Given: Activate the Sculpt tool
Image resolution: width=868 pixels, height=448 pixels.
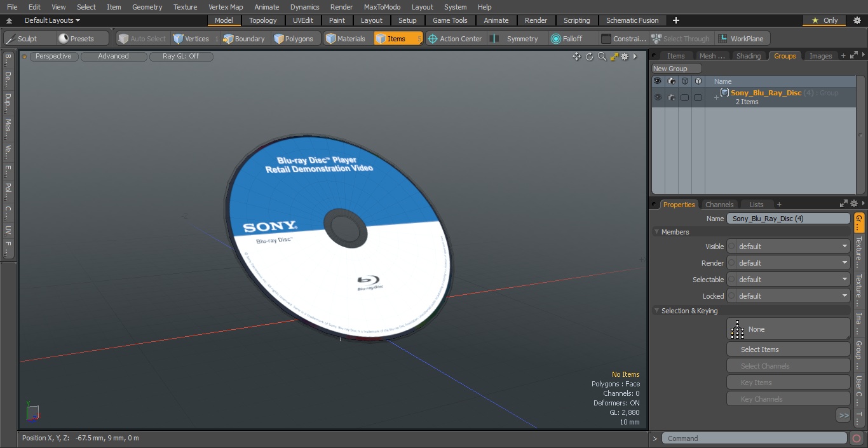Looking at the screenshot, I should [x=29, y=39].
